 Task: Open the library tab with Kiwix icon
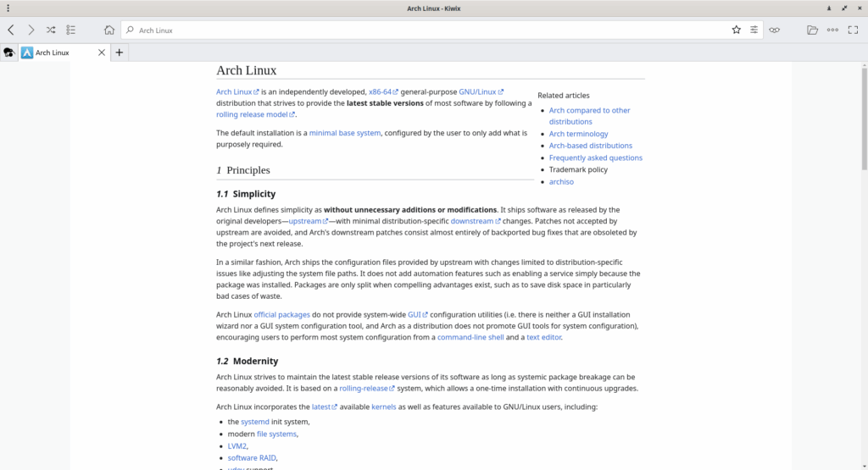tap(8, 53)
